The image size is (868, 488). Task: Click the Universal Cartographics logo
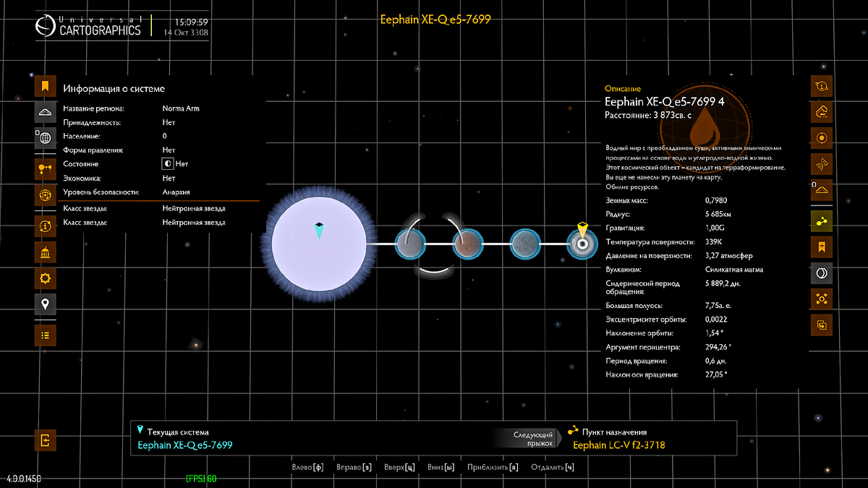click(x=88, y=26)
